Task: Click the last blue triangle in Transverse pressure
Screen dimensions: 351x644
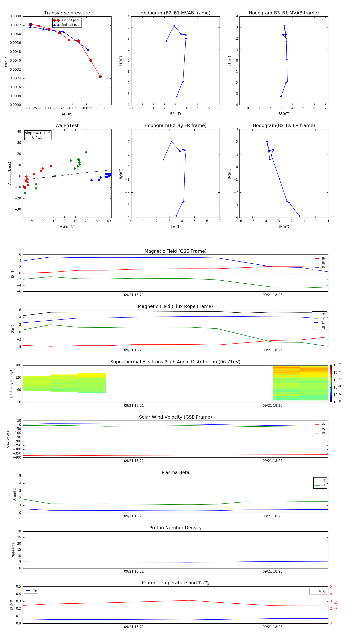Action: (x=88, y=50)
